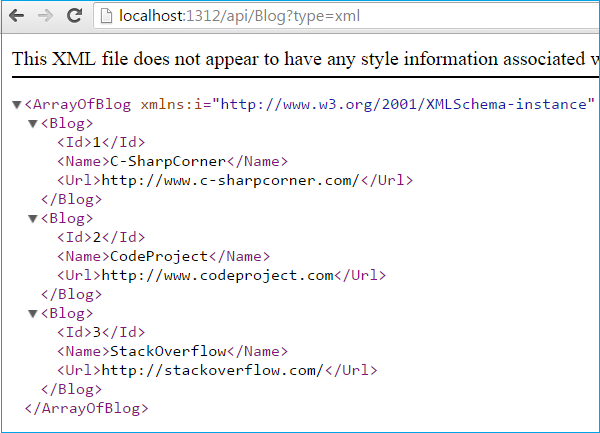The width and height of the screenshot is (600, 433).
Task: Collapse the Blog node with Id 1
Action: [x=33, y=124]
